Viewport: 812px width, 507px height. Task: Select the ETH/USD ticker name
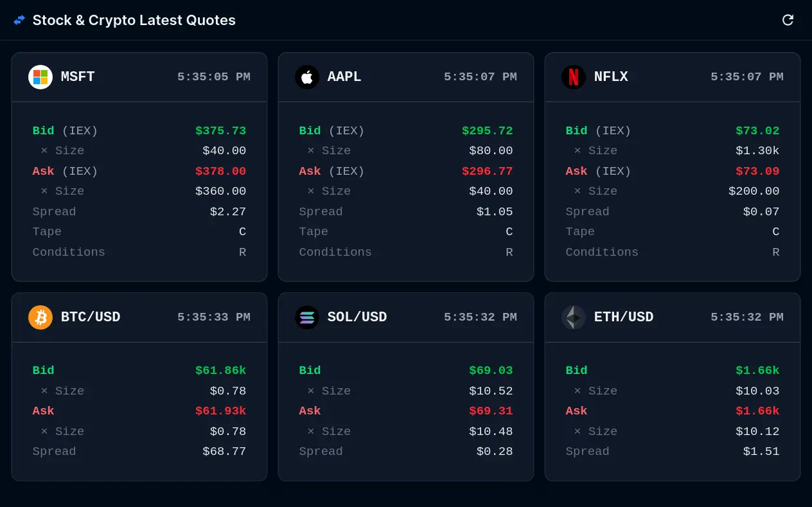coord(624,317)
